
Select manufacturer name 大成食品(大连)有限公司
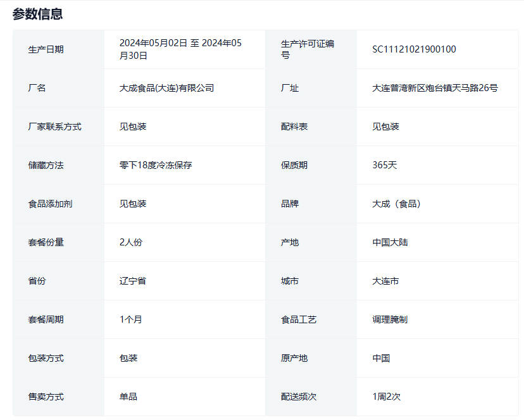tap(166, 88)
